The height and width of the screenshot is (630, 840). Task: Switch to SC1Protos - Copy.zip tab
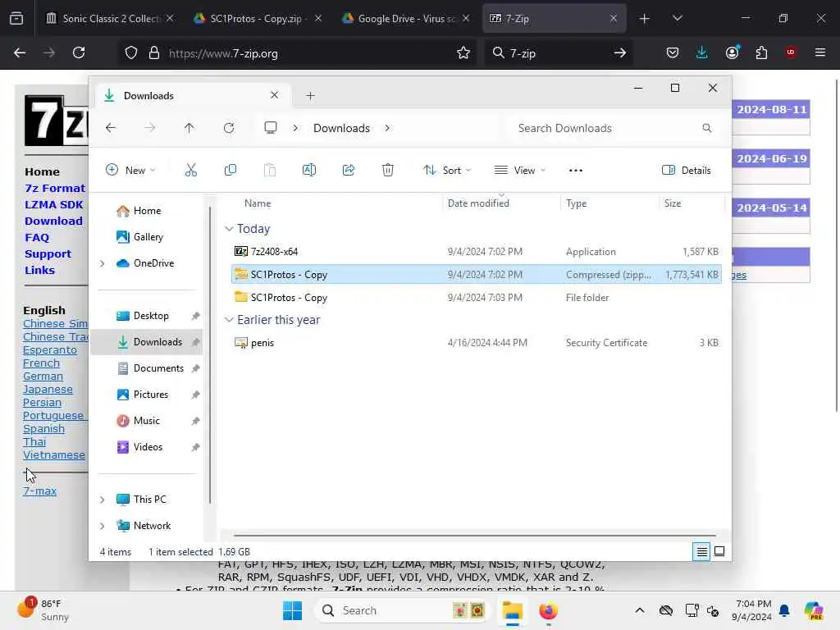tap(258, 18)
